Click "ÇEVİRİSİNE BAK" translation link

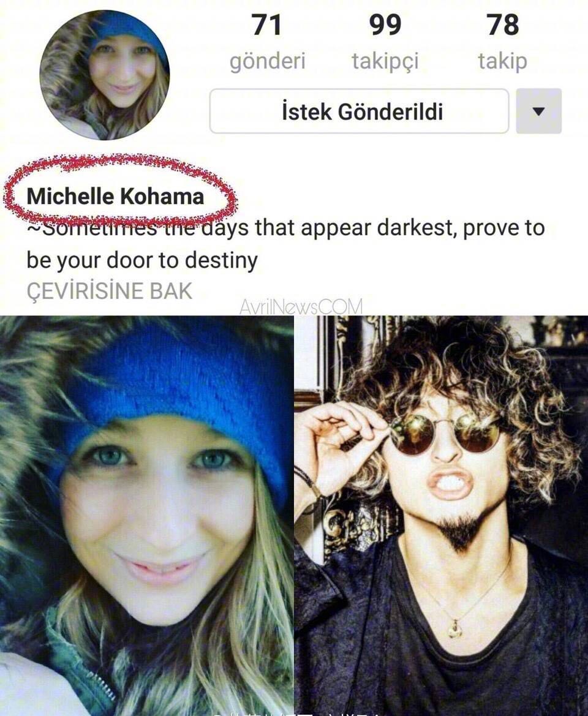coord(110,291)
